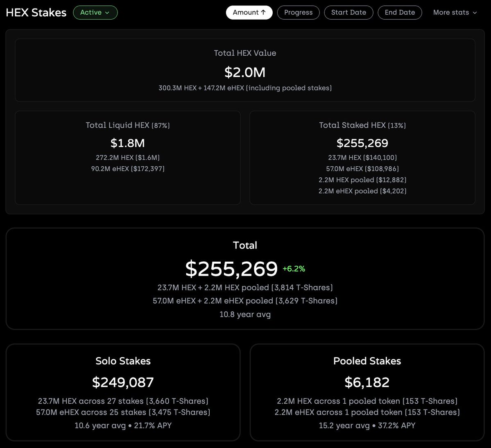Click the 23.7M HEX across 27 stakes line
This screenshot has width=491, height=448.
coord(123,401)
